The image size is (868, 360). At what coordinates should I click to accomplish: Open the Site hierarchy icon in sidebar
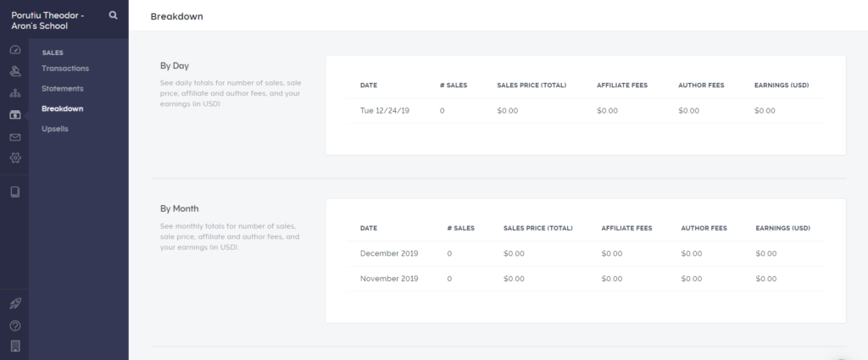[x=15, y=93]
